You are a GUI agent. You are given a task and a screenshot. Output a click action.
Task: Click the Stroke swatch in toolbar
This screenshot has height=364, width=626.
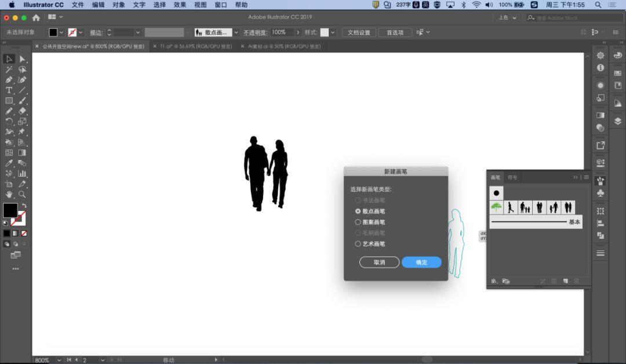(x=19, y=218)
